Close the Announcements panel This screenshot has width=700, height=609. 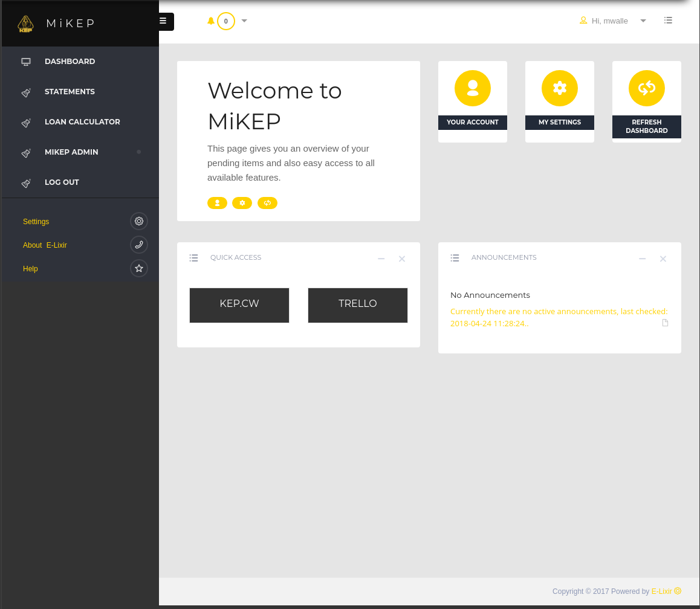point(663,259)
